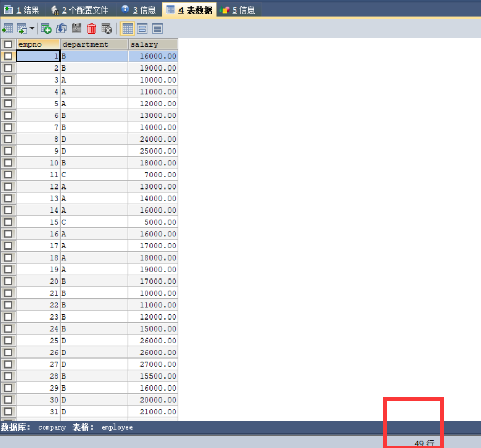This screenshot has height=448, width=481.
Task: Insert a new row with green plus icon
Action: [46, 28]
